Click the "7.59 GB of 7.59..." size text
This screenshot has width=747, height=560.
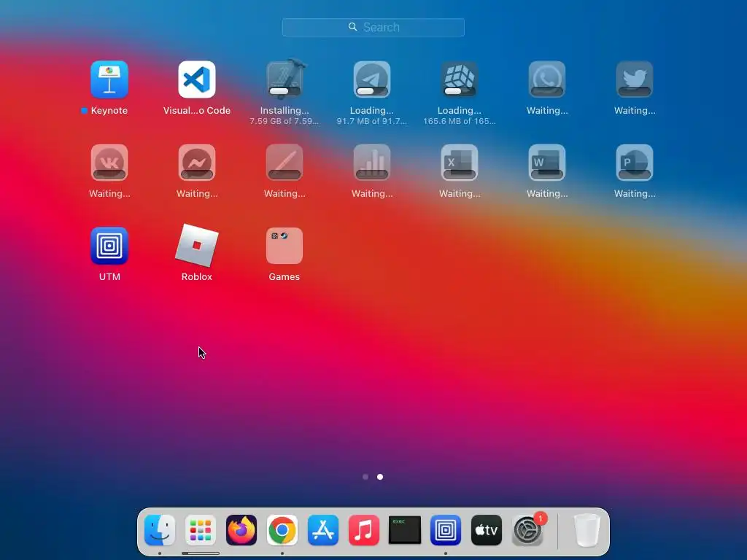(285, 122)
